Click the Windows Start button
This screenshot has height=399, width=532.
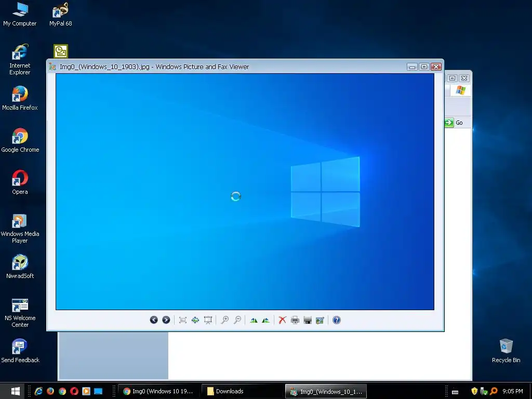coord(15,391)
